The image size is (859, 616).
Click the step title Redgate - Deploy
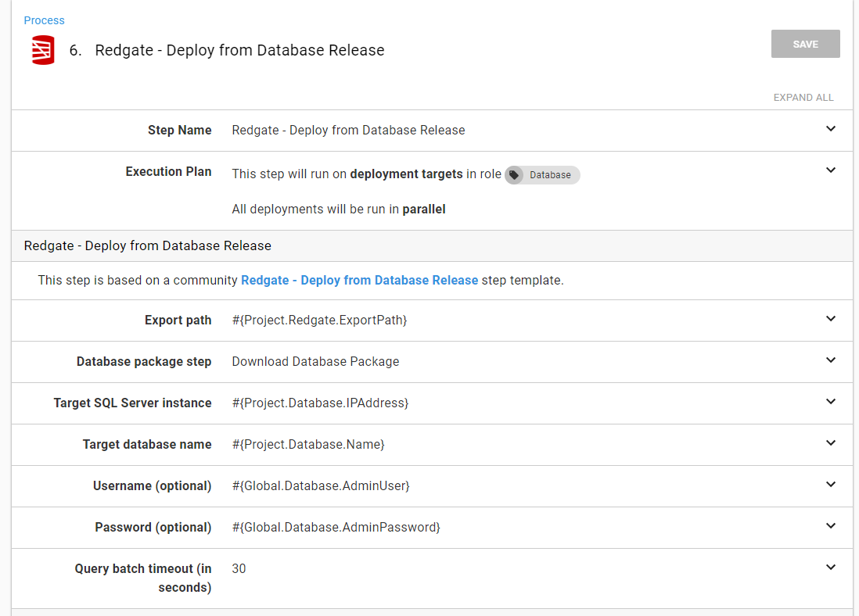pyautogui.click(x=240, y=50)
